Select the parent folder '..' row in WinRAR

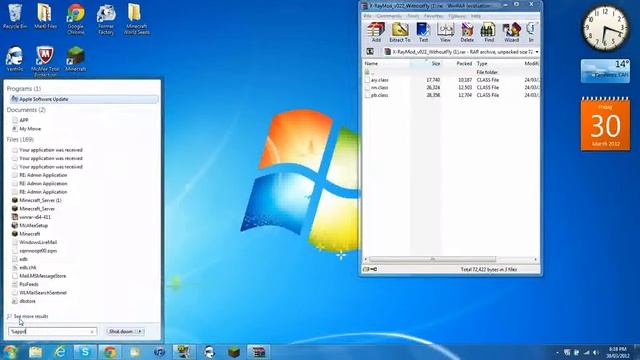pos(451,72)
